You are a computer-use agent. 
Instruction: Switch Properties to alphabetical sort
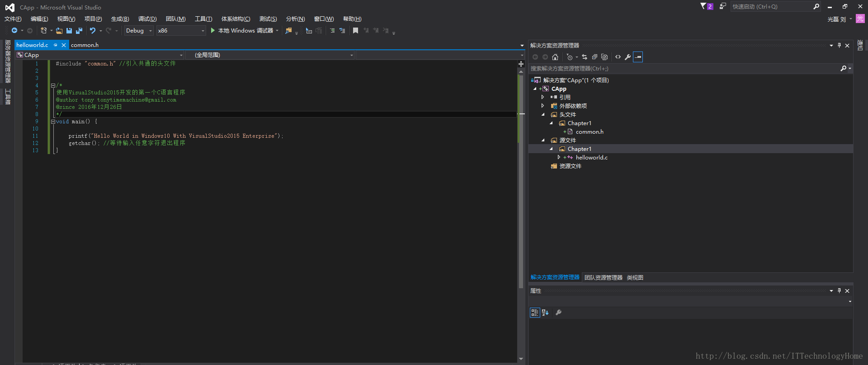[545, 313]
